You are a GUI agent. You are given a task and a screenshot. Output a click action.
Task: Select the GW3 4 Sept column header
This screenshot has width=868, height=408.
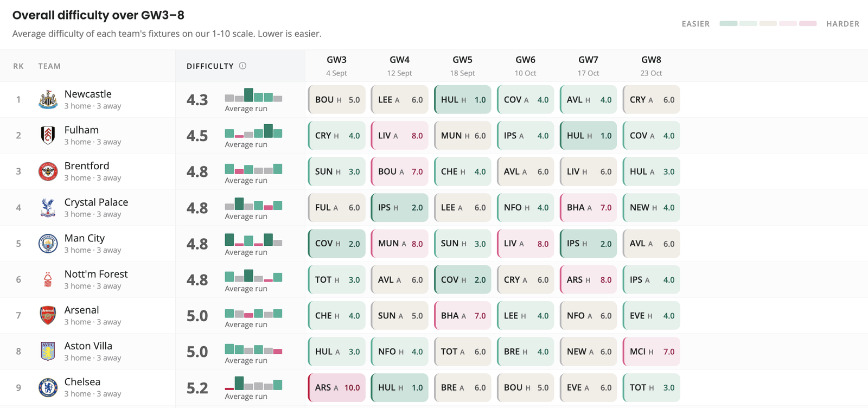(x=336, y=66)
